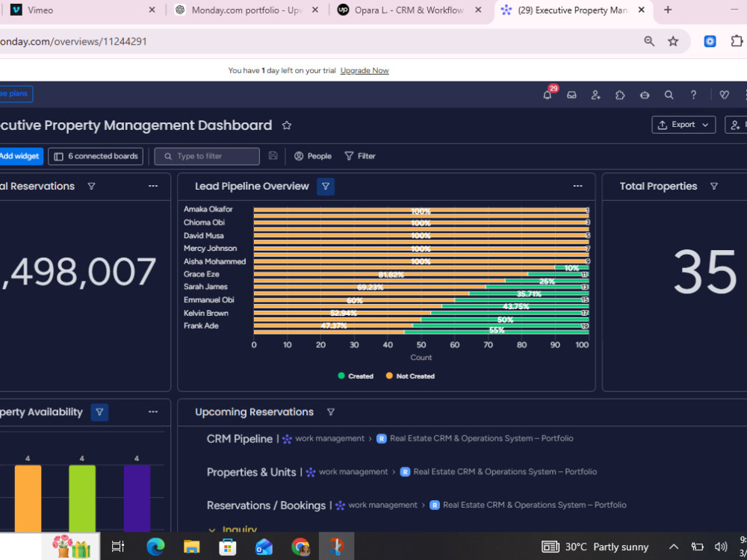Filter the Upcoming Reservations widget

point(331,412)
